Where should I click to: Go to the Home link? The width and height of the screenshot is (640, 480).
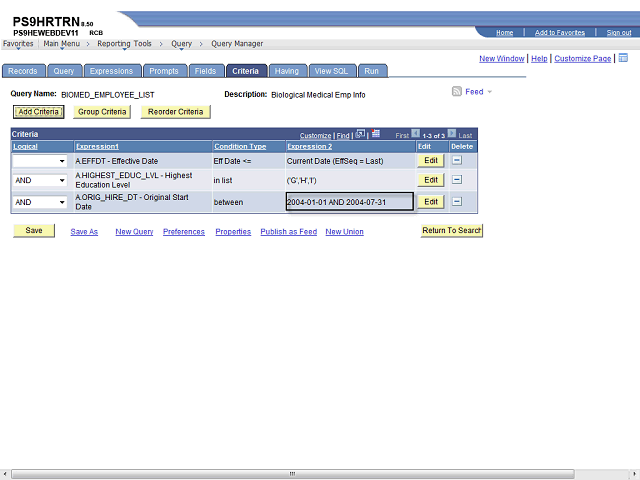504,33
